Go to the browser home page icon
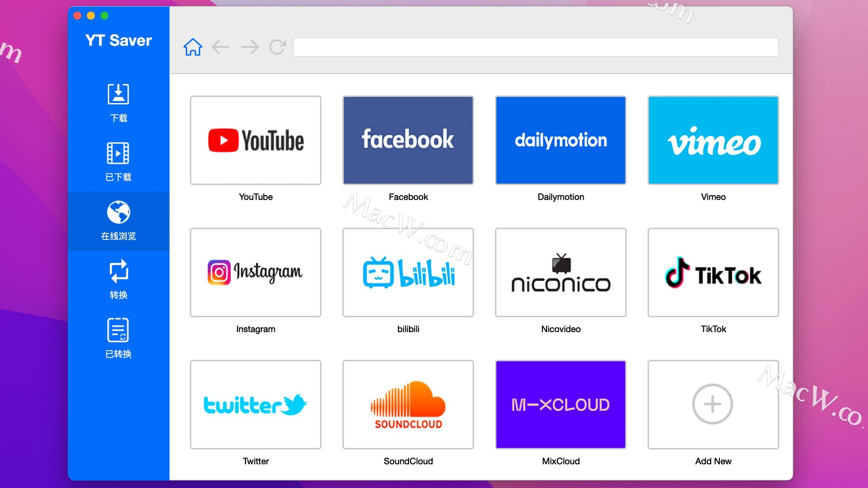 [x=193, y=47]
